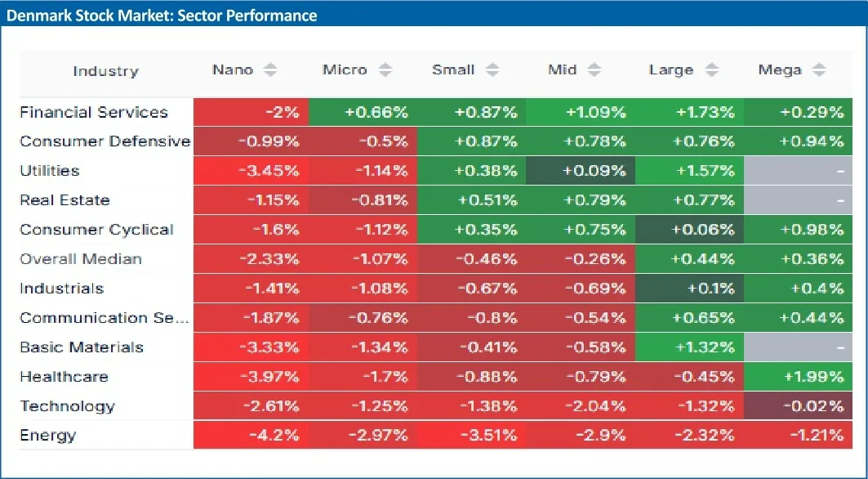This screenshot has width=868, height=479.
Task: Click the Mega column sort icon
Action: (x=819, y=70)
